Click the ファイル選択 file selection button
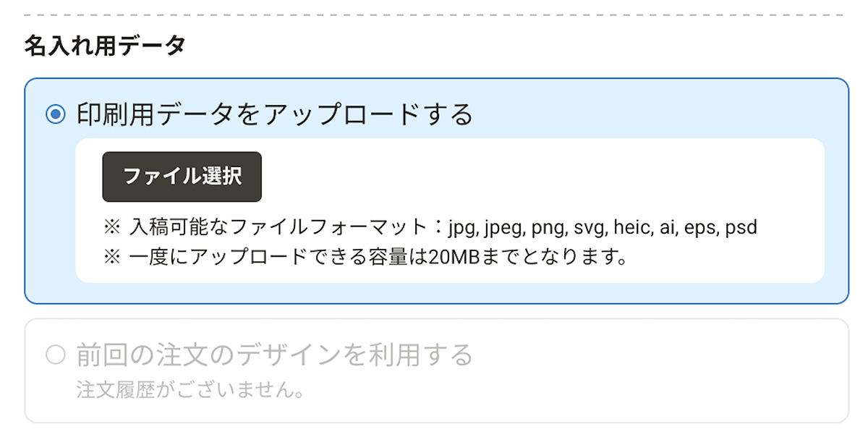This screenshot has width=868, height=445. tap(181, 176)
